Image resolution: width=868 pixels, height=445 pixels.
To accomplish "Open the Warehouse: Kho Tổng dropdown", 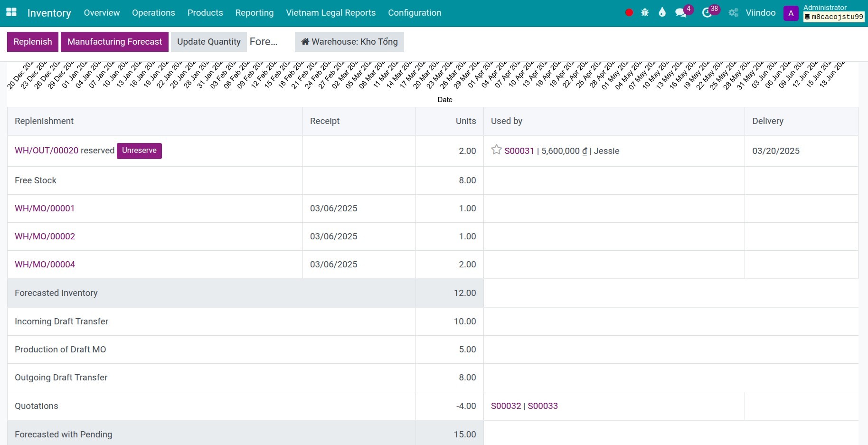I will pos(349,42).
